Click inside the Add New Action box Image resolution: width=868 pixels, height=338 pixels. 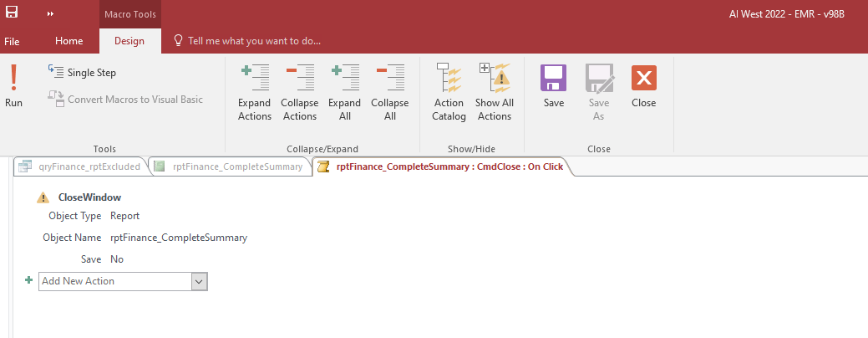point(115,281)
